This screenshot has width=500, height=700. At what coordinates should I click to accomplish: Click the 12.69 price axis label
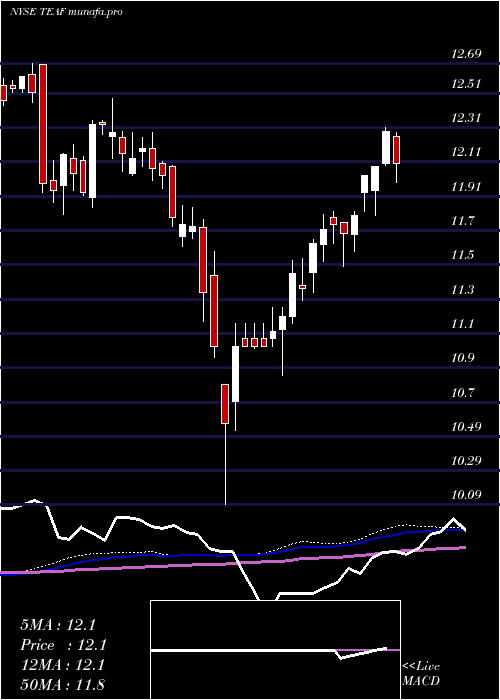[466, 54]
